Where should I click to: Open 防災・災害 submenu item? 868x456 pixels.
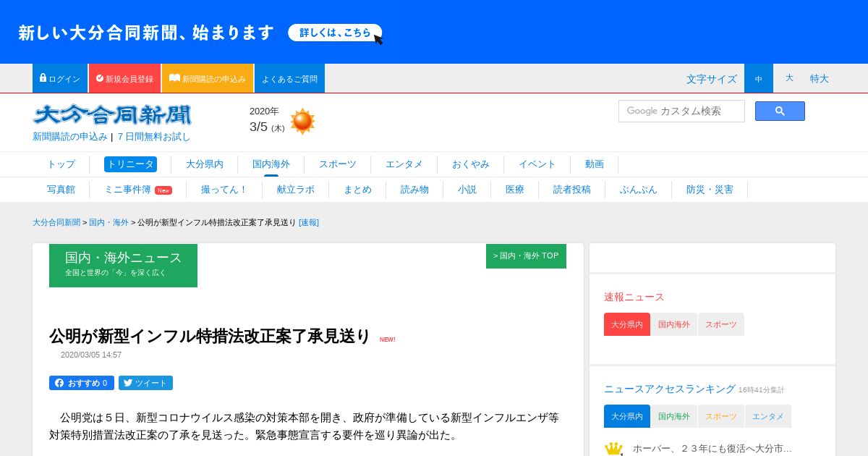[x=710, y=190]
